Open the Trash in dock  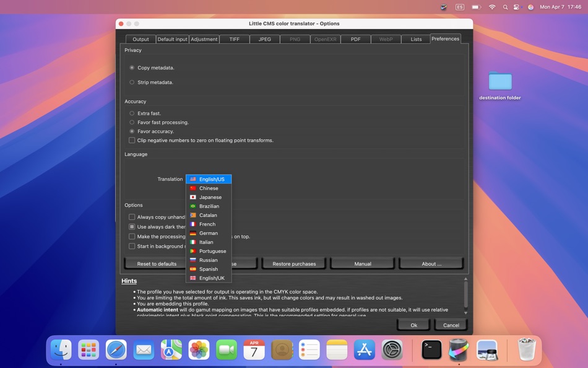pos(527,349)
